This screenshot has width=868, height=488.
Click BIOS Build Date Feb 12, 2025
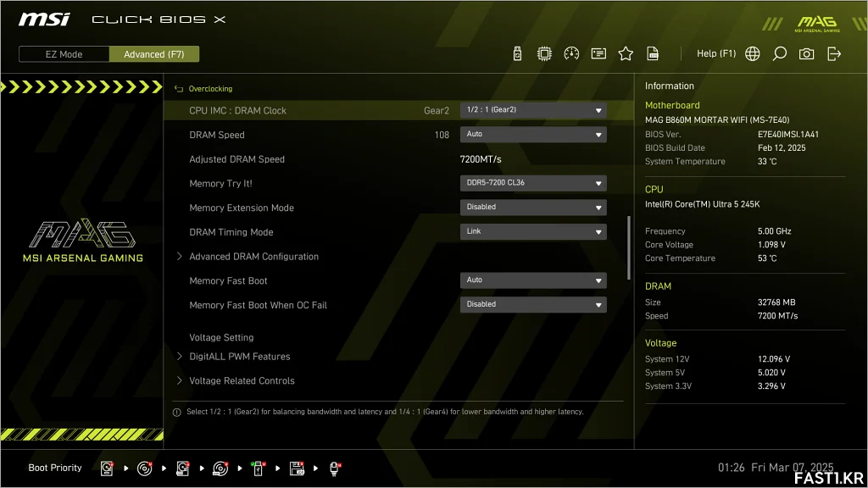click(x=782, y=148)
